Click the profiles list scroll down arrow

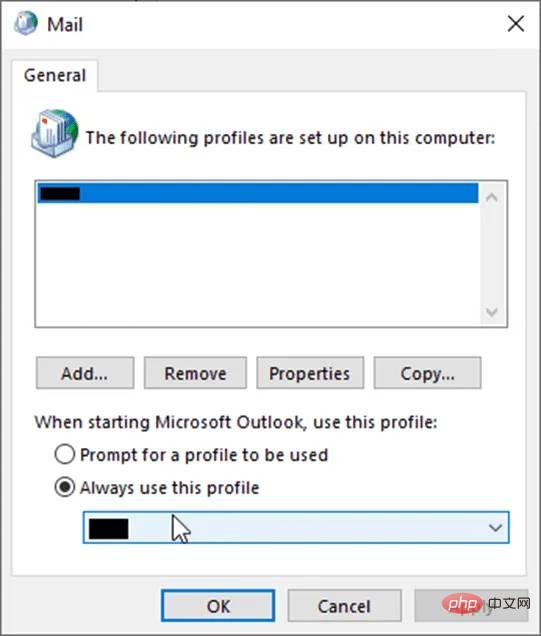pyautogui.click(x=492, y=312)
